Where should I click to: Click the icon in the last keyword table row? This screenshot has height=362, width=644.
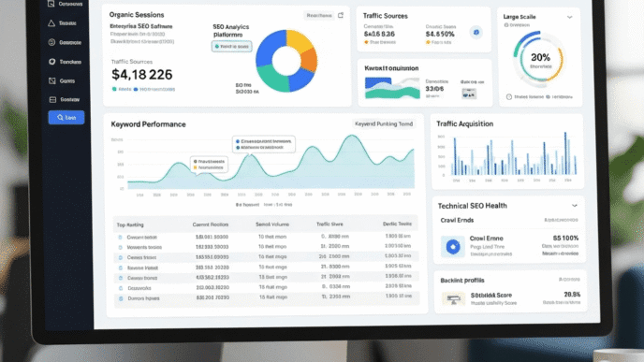(x=121, y=298)
